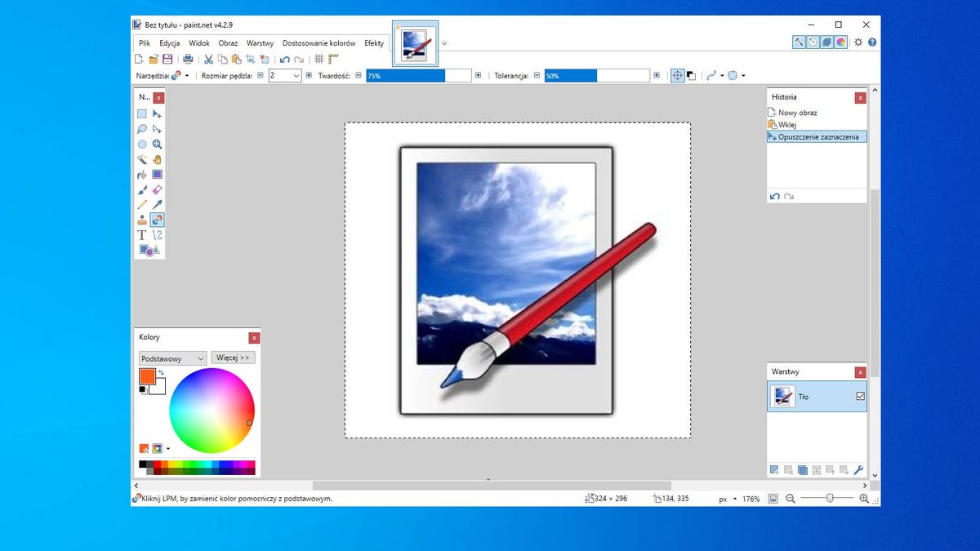
Task: Toggle the pixel grid view
Action: click(x=319, y=59)
